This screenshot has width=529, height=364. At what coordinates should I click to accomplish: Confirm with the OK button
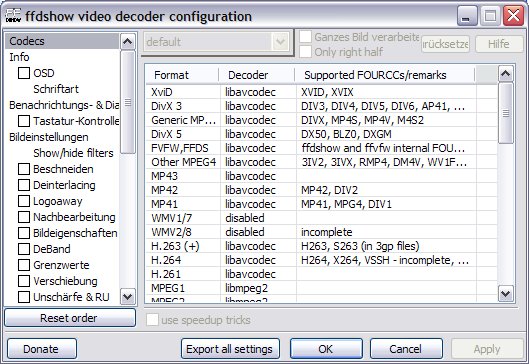326,349
